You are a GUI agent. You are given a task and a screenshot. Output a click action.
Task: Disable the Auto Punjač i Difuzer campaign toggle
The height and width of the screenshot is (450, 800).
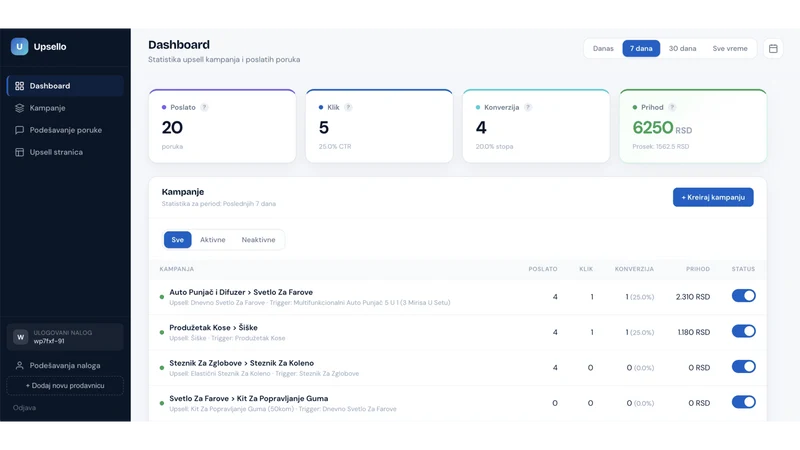pyautogui.click(x=743, y=296)
